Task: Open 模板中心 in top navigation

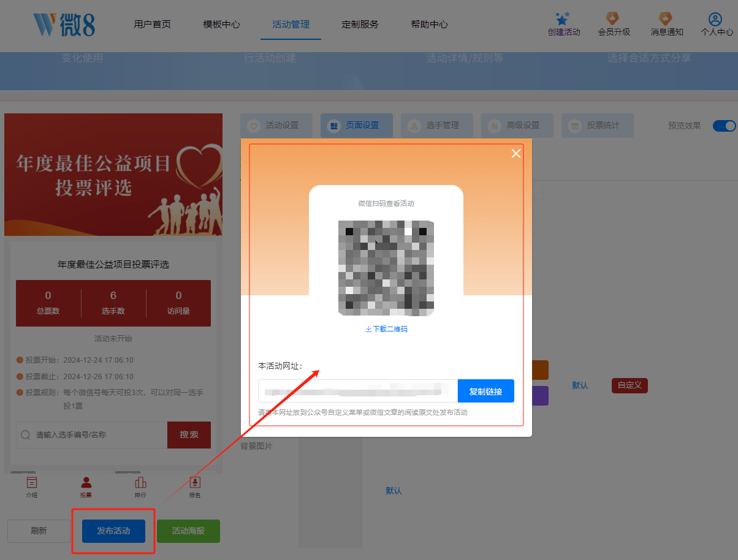Action: (221, 25)
